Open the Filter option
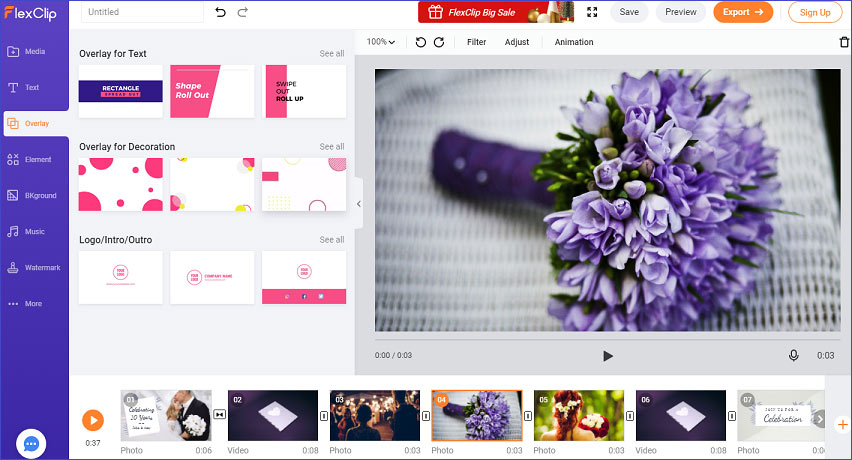The image size is (852, 460). point(477,42)
